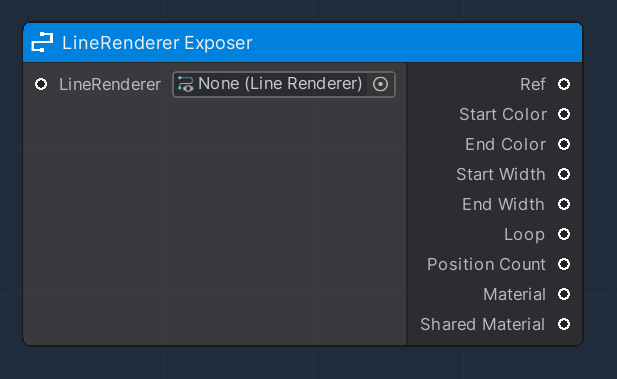617x379 pixels.
Task: Click the None (Line Renderer) object field
Action: pos(284,84)
